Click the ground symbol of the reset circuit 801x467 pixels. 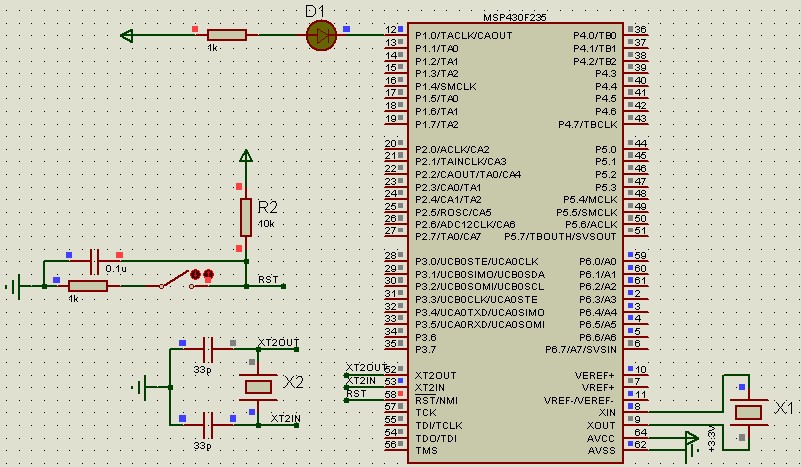tap(14, 287)
